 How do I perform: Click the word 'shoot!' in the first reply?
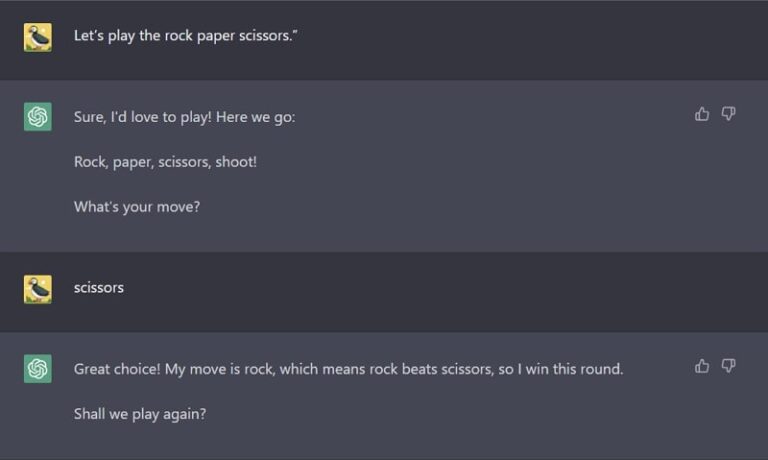[236, 161]
